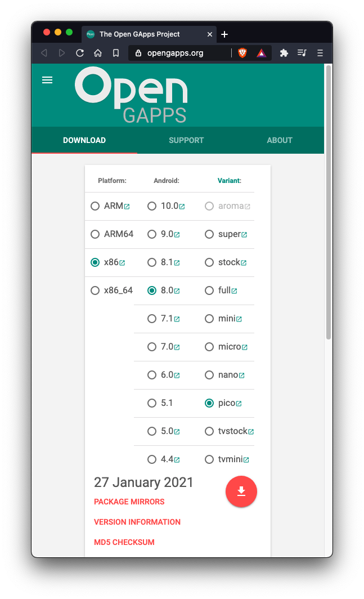This screenshot has width=364, height=599.
Task: Switch to the DOWNLOAD tab
Action: (x=84, y=140)
